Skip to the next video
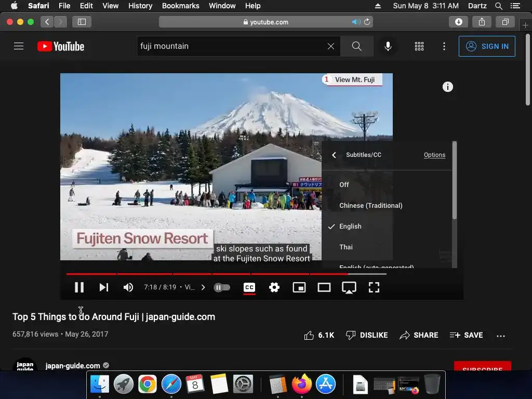532x399 pixels. tap(104, 287)
